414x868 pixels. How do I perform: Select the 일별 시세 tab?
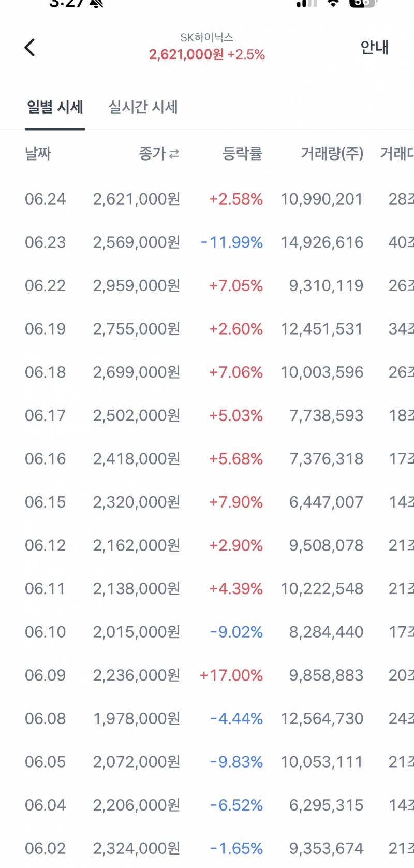tap(55, 107)
